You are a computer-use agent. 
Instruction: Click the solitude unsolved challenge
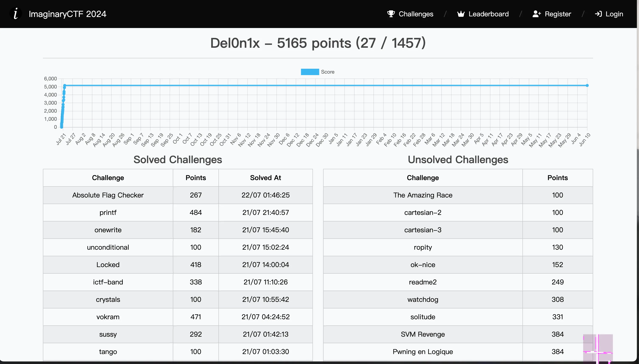pyautogui.click(x=423, y=317)
